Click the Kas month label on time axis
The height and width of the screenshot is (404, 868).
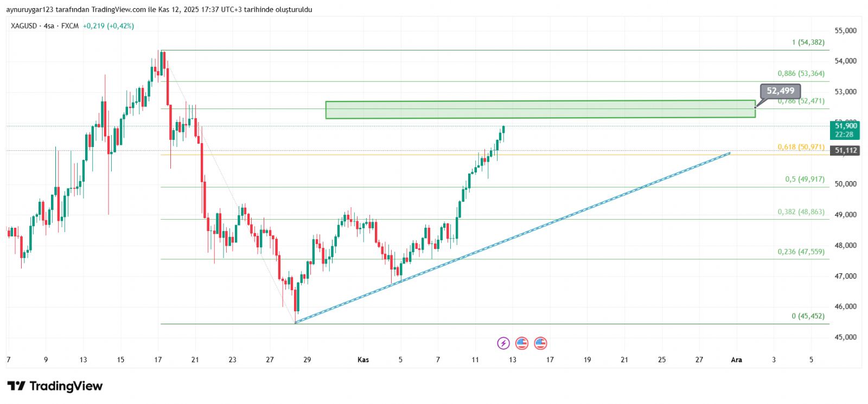[363, 360]
